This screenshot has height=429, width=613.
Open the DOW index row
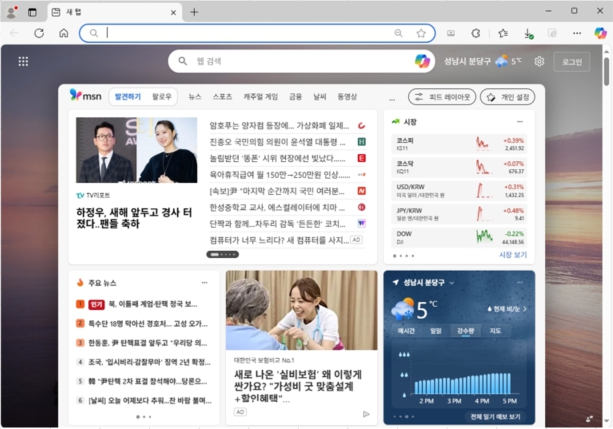[459, 237]
